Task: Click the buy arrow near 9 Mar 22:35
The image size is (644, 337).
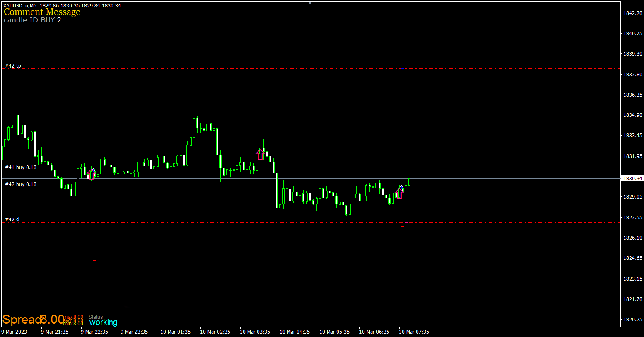Action: tap(91, 174)
